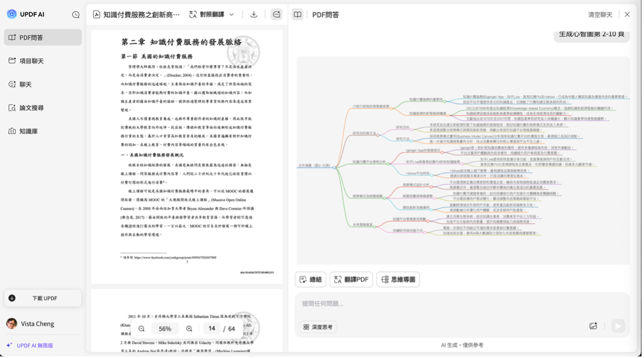The image size is (644, 358).
Task: Click 清空聊天 to clear the chat
Action: point(600,15)
